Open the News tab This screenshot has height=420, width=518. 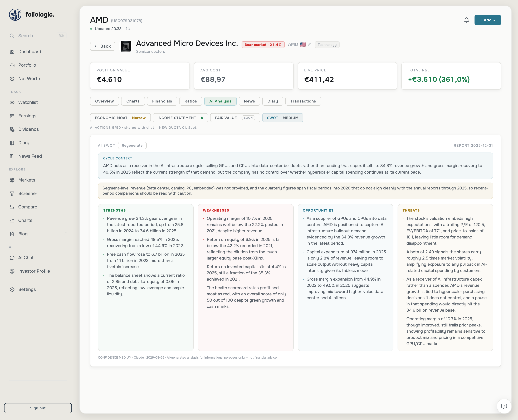pyautogui.click(x=250, y=101)
